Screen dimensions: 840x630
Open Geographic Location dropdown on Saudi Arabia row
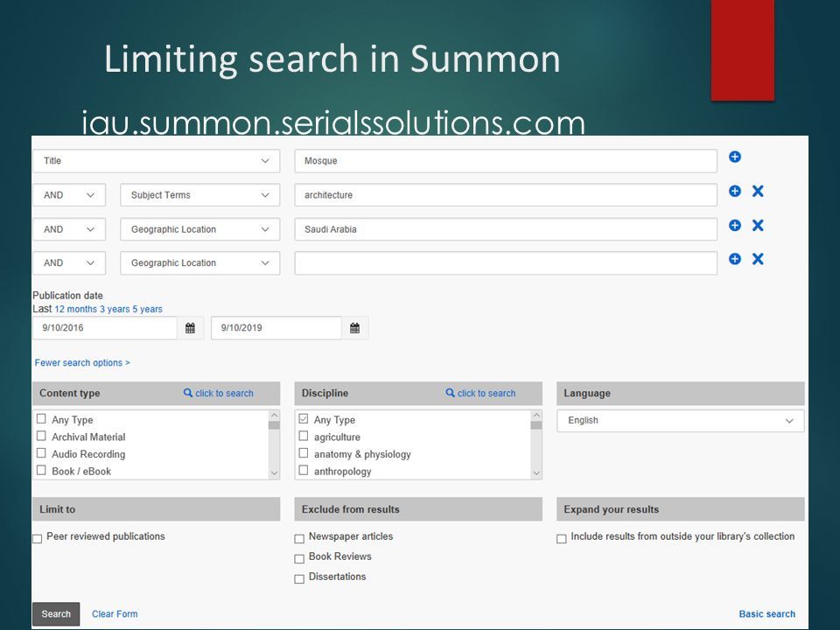[x=199, y=229]
